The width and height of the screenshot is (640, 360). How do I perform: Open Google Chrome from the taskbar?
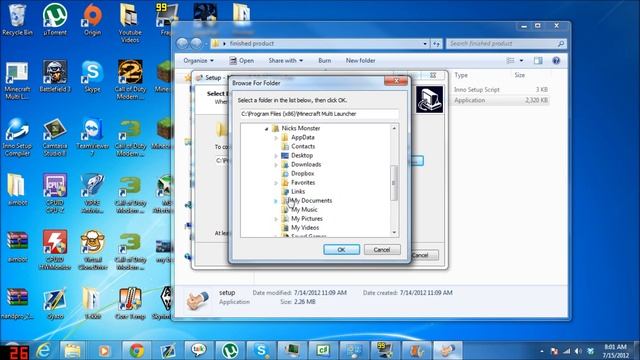click(136, 350)
